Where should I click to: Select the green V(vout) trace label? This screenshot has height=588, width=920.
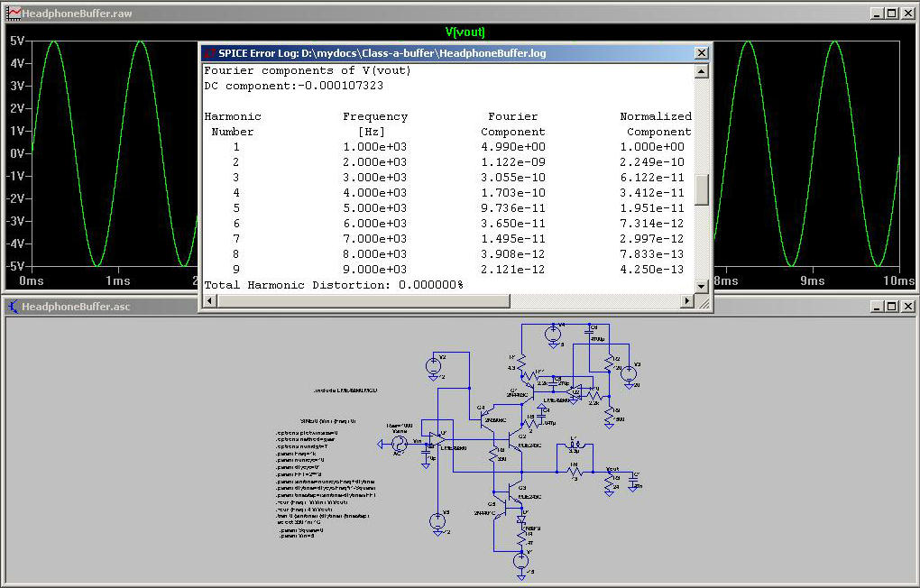click(x=465, y=32)
